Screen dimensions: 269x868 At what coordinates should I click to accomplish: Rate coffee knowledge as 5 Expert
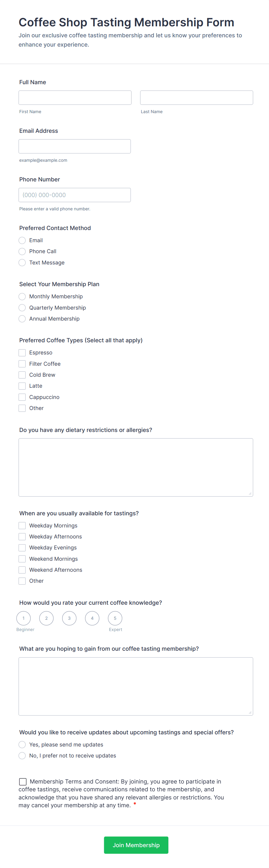(x=115, y=618)
